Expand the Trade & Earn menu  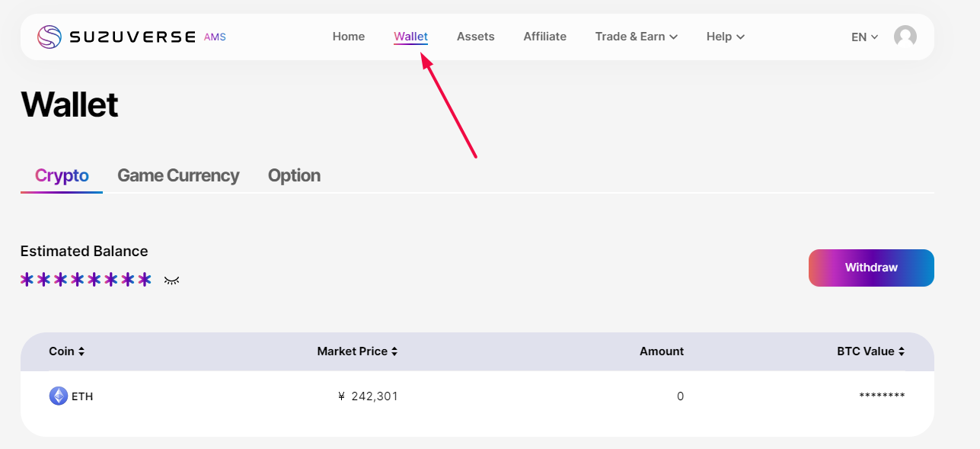click(x=636, y=37)
